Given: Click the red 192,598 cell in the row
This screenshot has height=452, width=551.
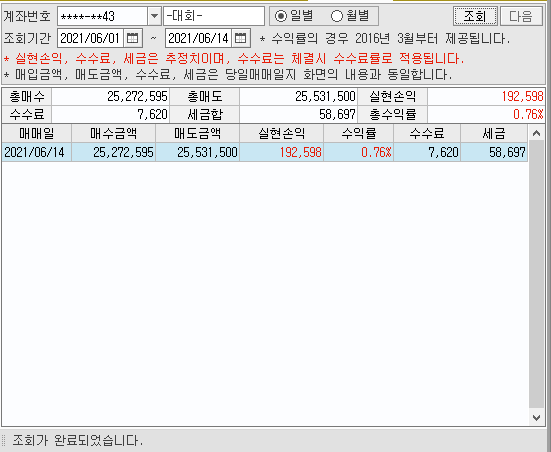Looking at the screenshot, I should point(281,152).
